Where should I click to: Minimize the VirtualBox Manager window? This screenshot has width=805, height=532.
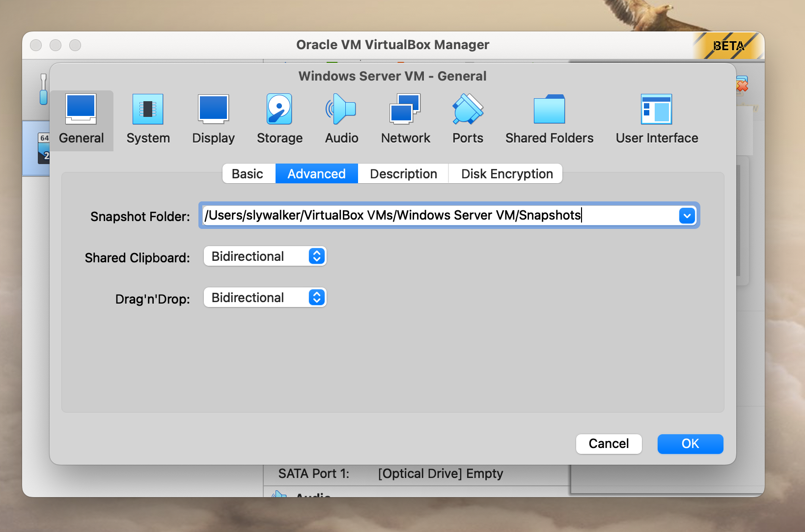pos(56,45)
